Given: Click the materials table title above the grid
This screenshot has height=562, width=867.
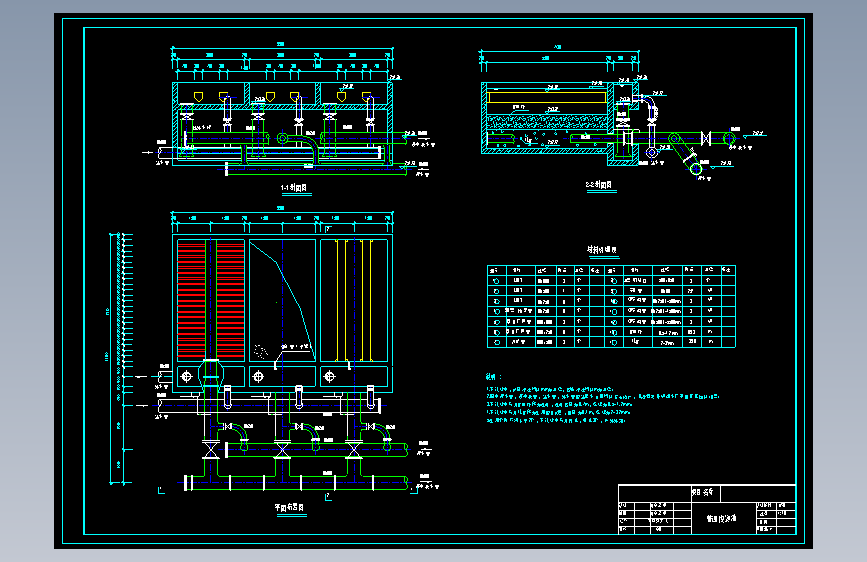Looking at the screenshot, I should pos(602,250).
